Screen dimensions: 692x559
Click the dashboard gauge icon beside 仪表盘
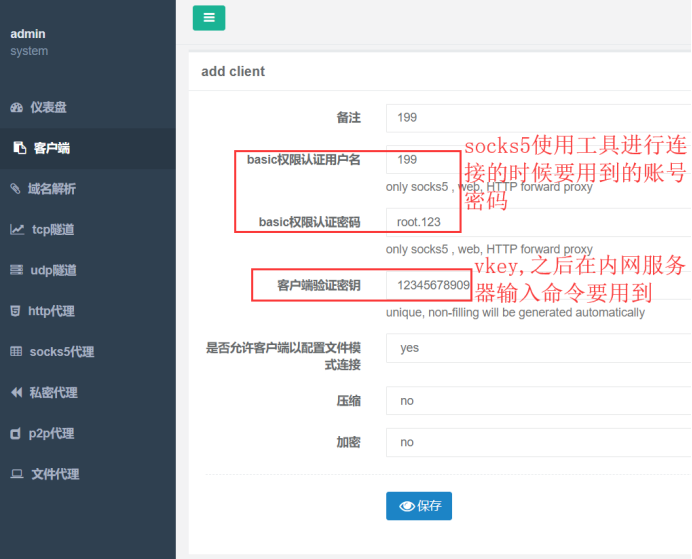coord(17,107)
